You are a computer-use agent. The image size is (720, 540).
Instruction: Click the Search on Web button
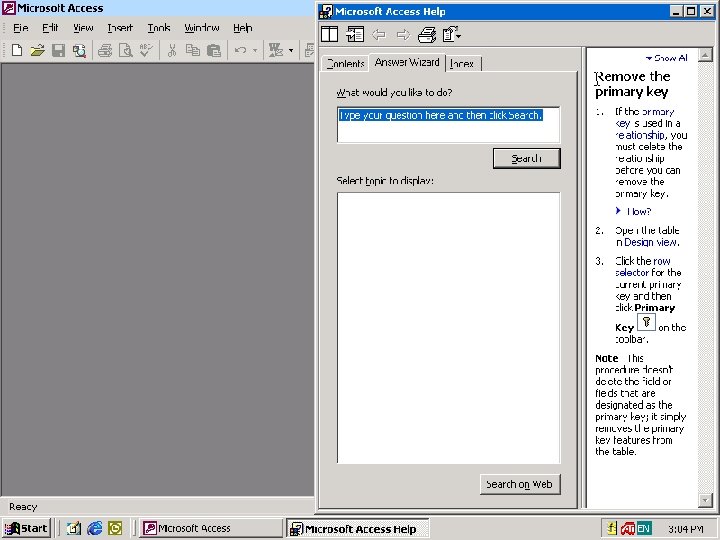point(520,484)
